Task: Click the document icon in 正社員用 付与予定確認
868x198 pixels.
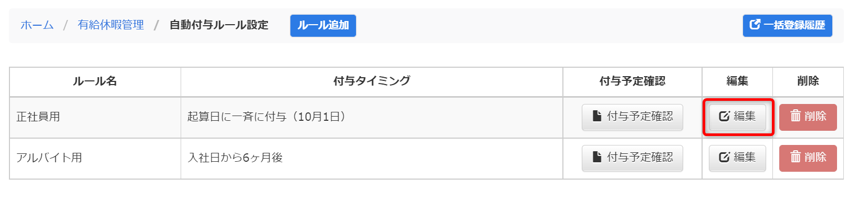Action: click(x=597, y=116)
